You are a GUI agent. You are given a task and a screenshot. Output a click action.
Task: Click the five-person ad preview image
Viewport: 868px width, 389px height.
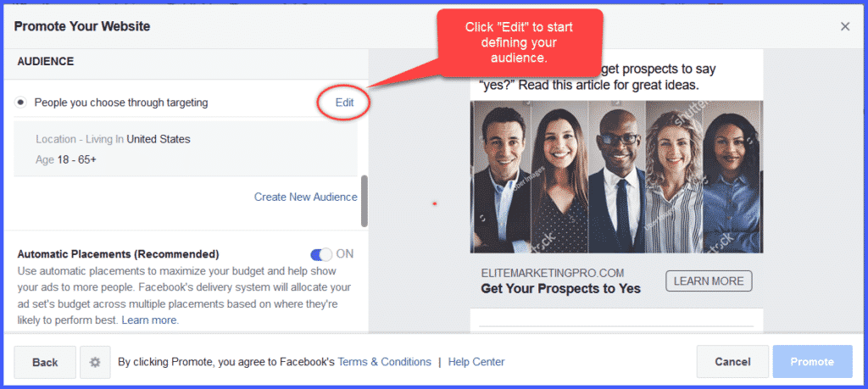click(616, 176)
